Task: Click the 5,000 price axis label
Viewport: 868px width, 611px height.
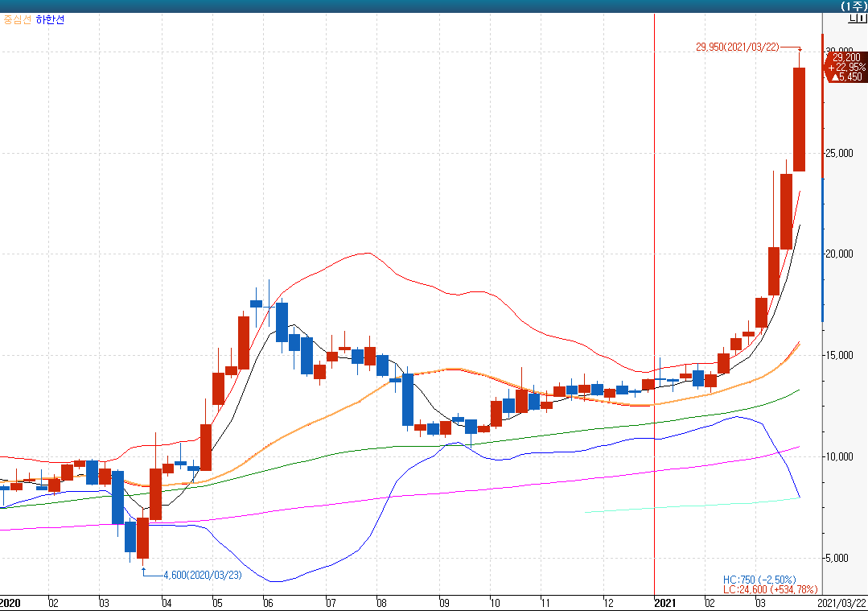Action: [841, 557]
